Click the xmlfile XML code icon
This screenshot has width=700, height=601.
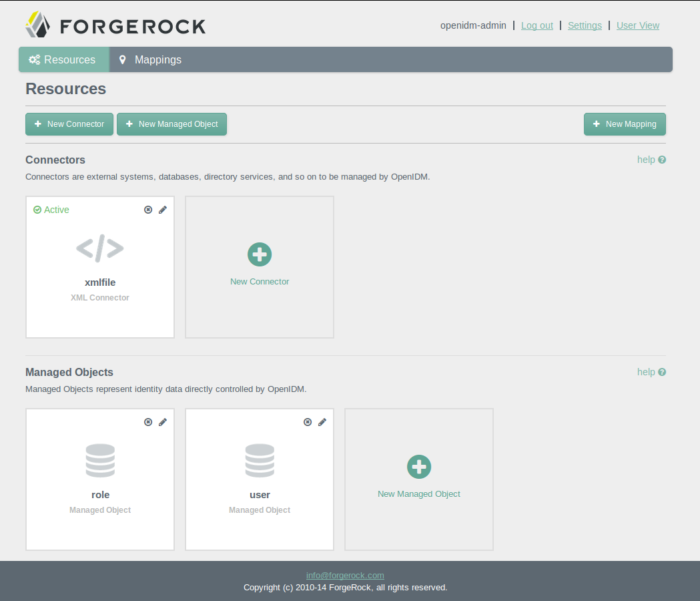point(100,248)
